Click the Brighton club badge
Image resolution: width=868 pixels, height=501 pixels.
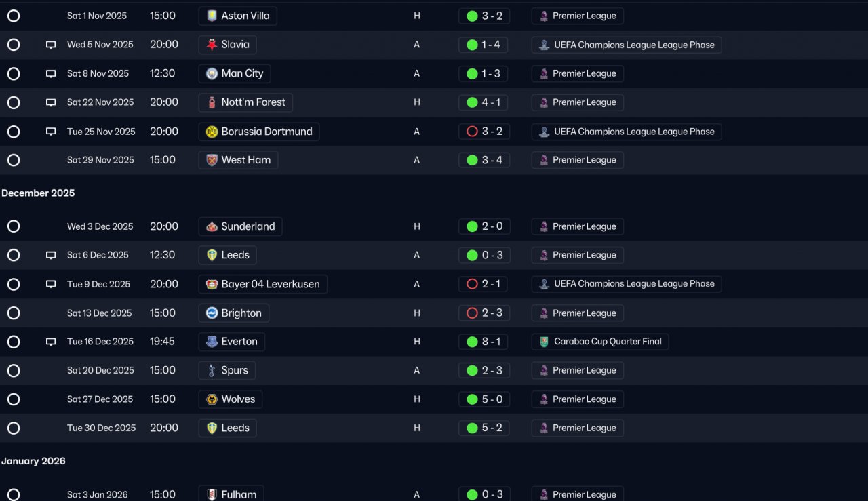[212, 313]
